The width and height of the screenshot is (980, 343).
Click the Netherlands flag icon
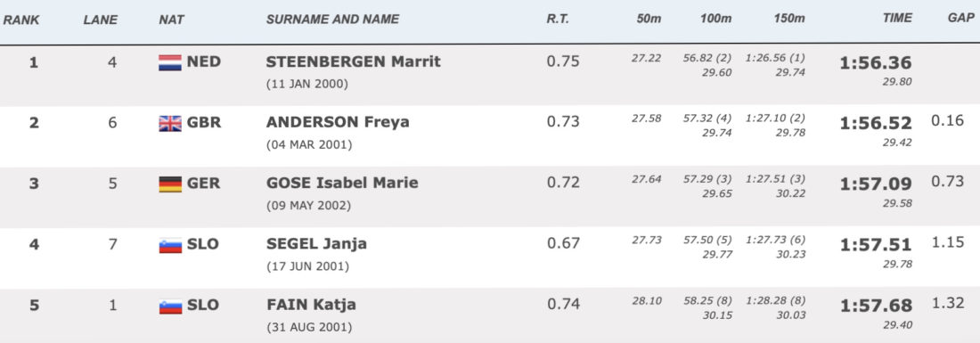(170, 62)
